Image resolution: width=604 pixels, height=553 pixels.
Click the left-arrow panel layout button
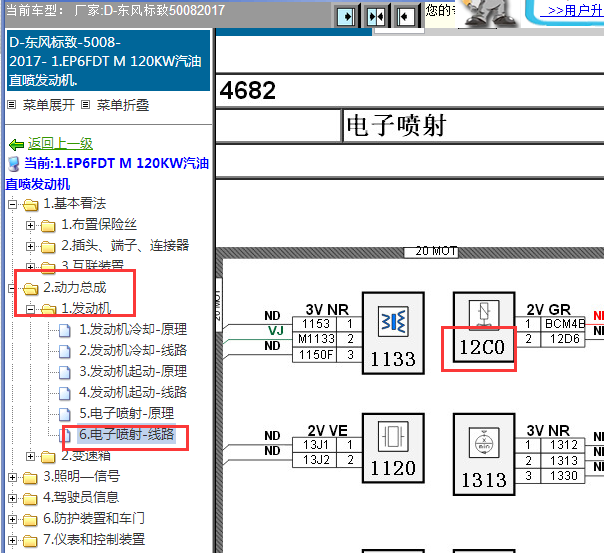406,17
